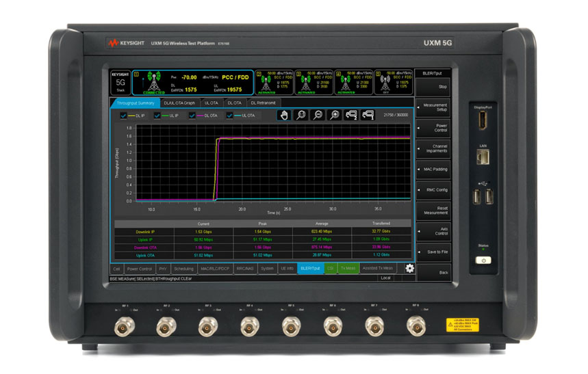Image resolution: width=588 pixels, height=374 pixels.
Task: Toggle the UL IP trace checkbox
Action: pos(157,116)
